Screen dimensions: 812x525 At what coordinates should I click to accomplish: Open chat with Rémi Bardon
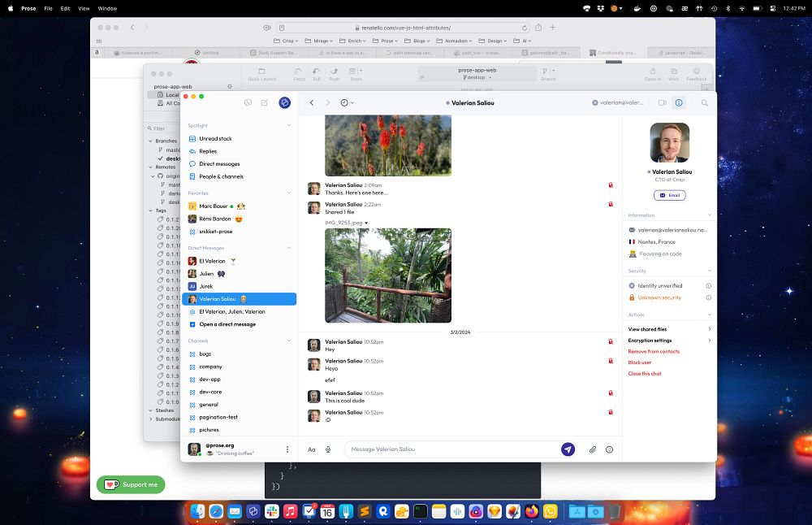click(239, 219)
